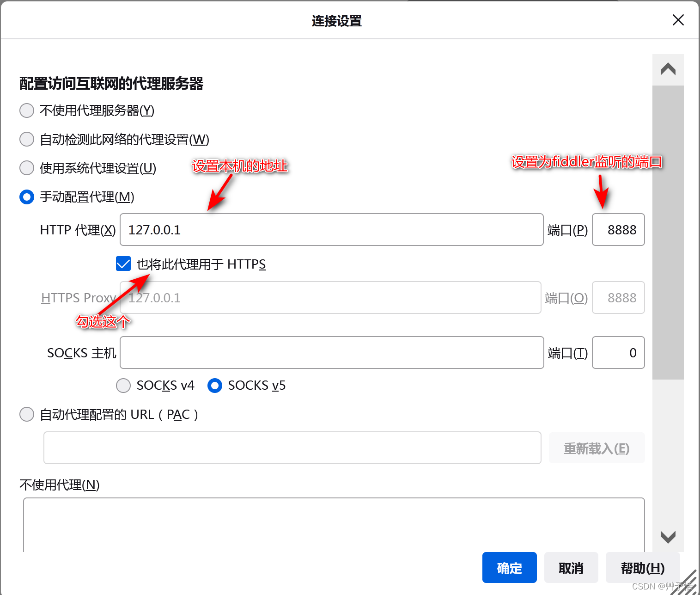Select 使用系统代理设置 radio option
Viewport: 700px width, 595px height.
point(27,168)
